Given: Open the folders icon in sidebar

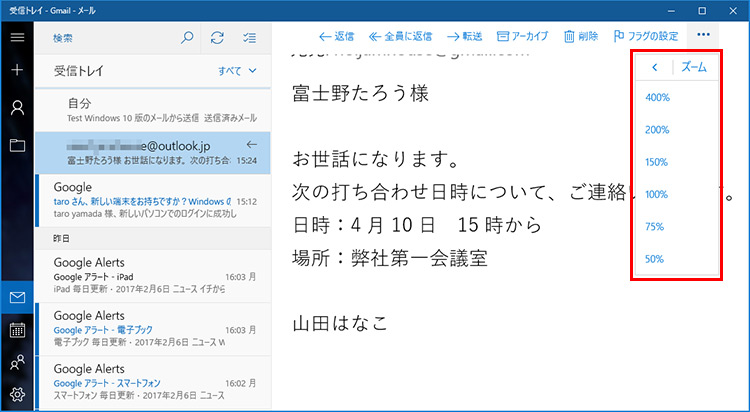Looking at the screenshot, I should (17, 145).
